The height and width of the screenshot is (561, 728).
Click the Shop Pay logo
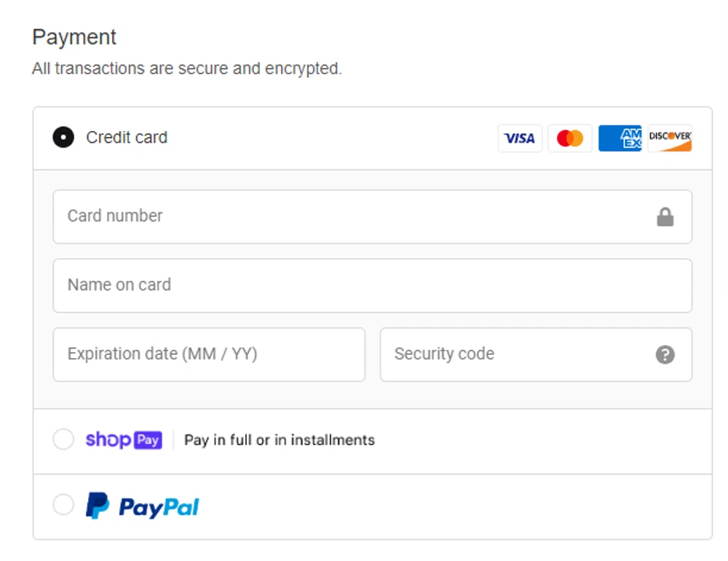[124, 440]
